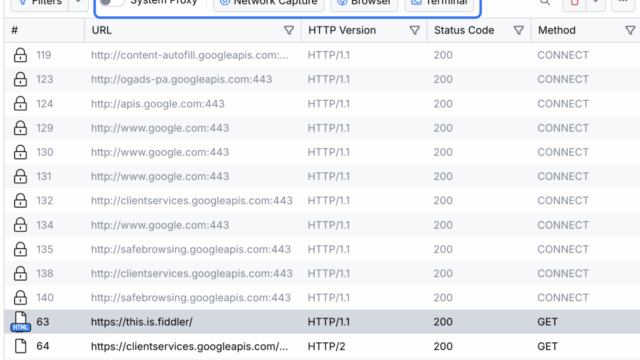Click the lock icon on row 134

tap(20, 225)
